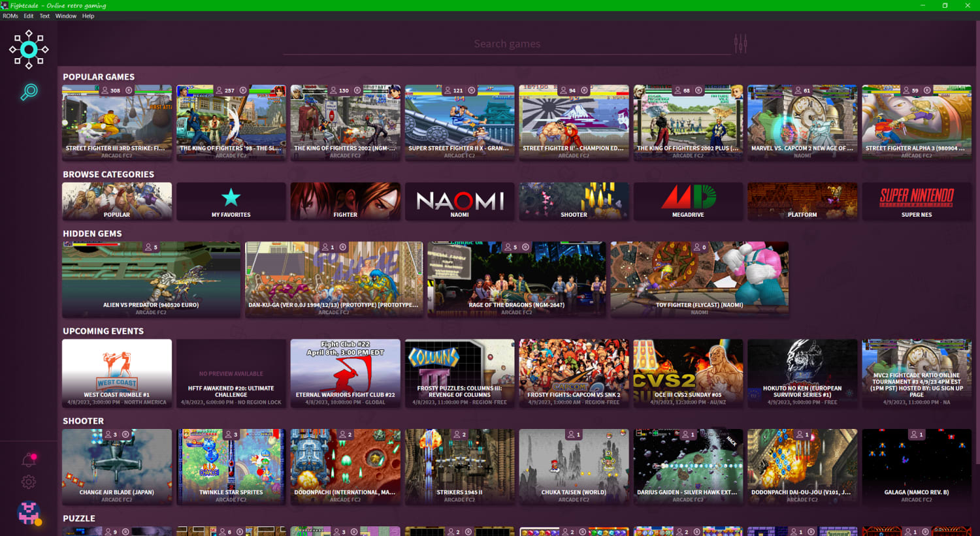980x536 pixels.
Task: Open Marvel vs. Capcom 2 game
Action: [x=803, y=122]
